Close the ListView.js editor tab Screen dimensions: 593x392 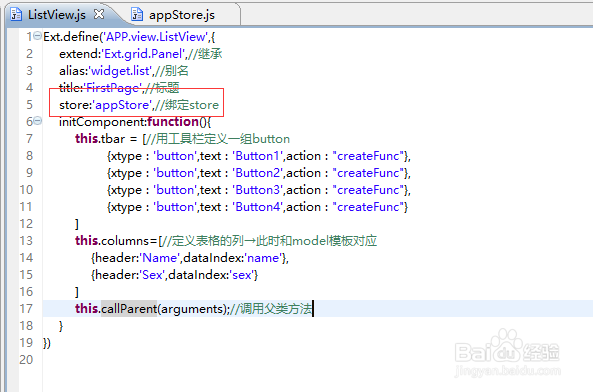click(x=99, y=14)
